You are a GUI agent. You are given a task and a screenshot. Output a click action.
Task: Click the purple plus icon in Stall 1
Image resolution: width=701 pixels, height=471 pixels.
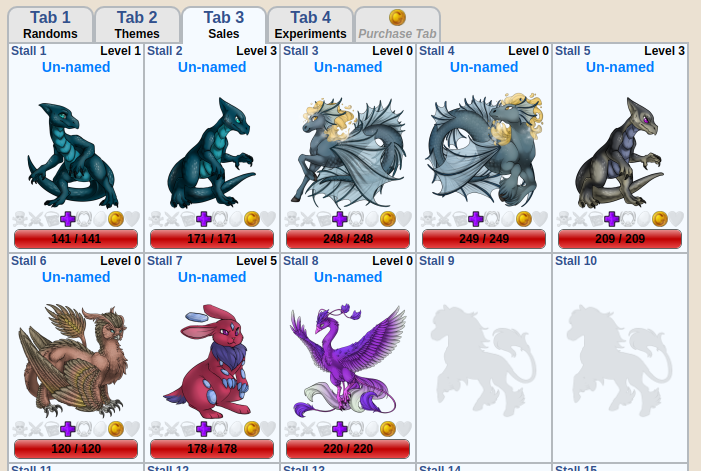click(68, 219)
